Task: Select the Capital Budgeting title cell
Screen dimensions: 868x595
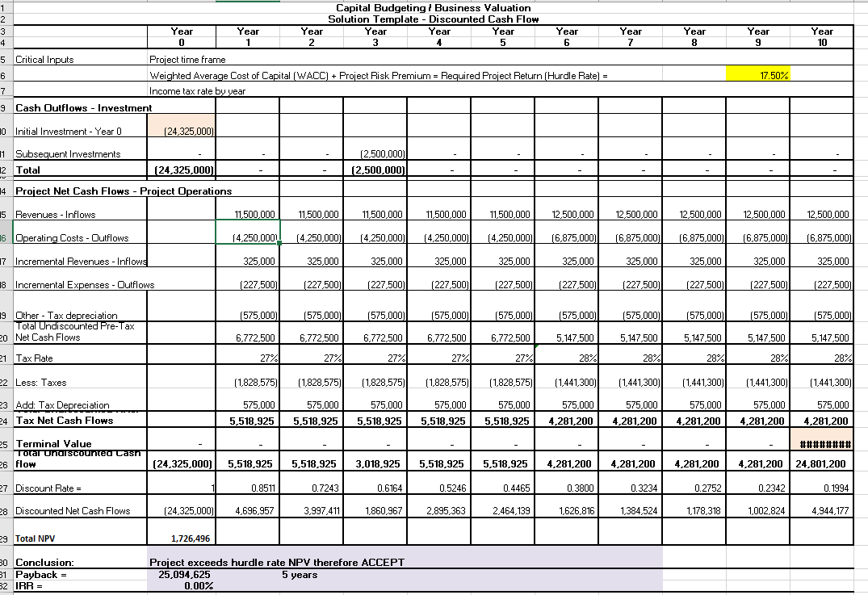Action: 433,8
